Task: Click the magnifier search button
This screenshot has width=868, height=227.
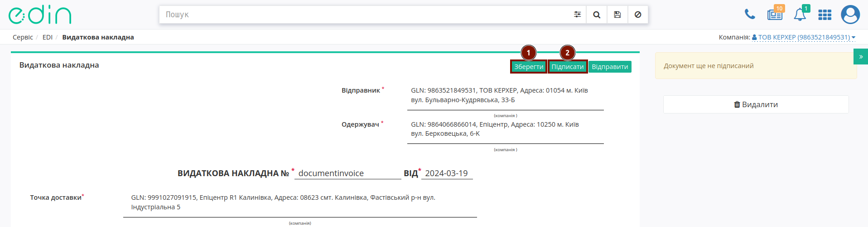Action: [597, 15]
